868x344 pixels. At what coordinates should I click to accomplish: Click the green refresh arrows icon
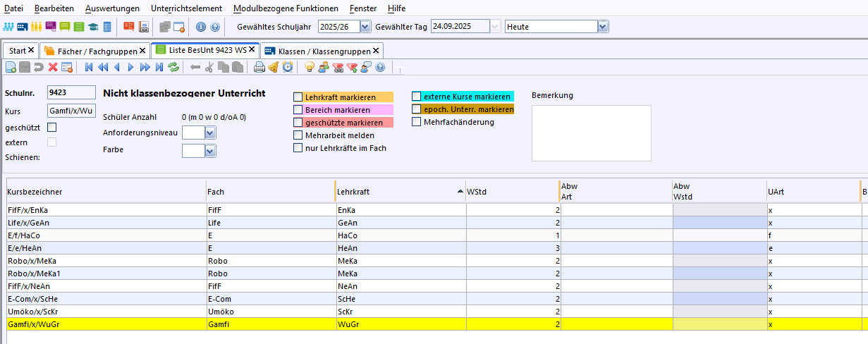(173, 68)
